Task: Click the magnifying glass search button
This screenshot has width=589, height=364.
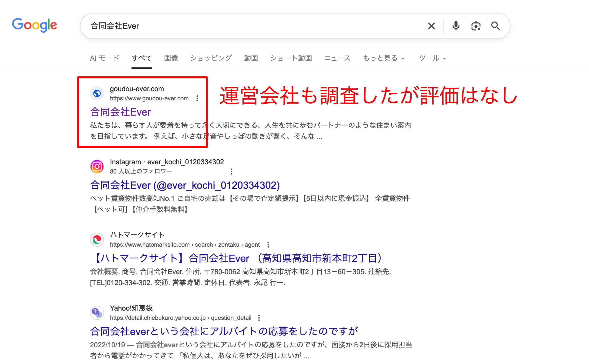Action: 495,26
